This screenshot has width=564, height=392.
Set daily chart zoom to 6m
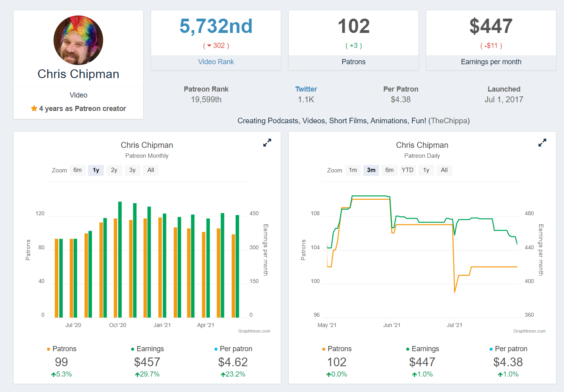click(x=389, y=170)
